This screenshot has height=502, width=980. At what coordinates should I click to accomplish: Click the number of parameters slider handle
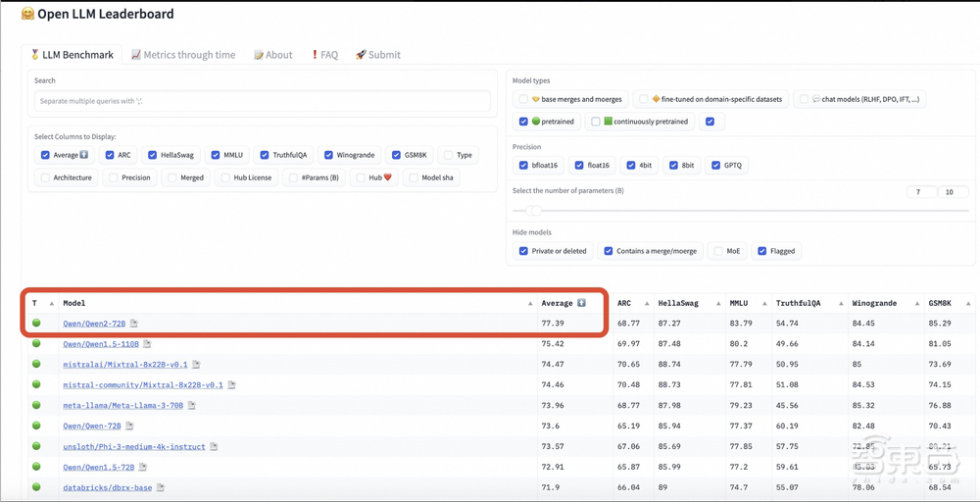pyautogui.click(x=534, y=211)
